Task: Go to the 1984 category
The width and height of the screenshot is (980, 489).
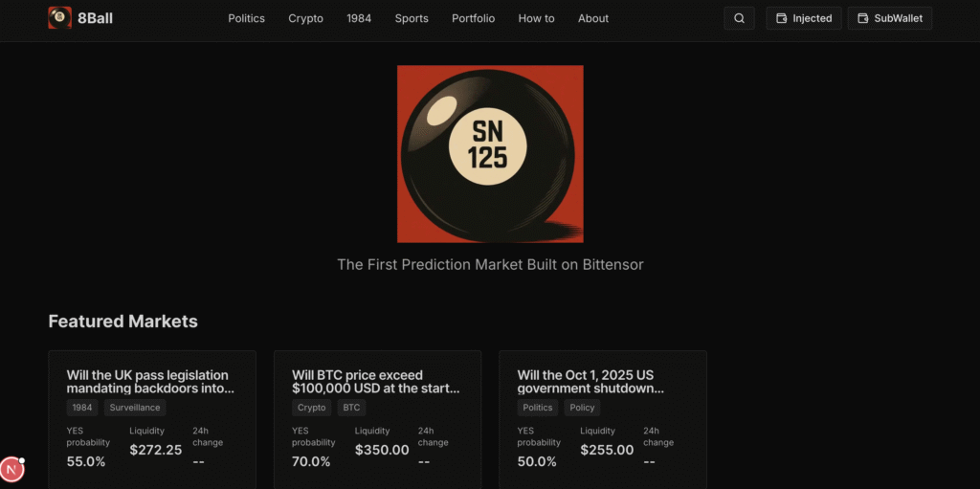Action: coord(359,18)
